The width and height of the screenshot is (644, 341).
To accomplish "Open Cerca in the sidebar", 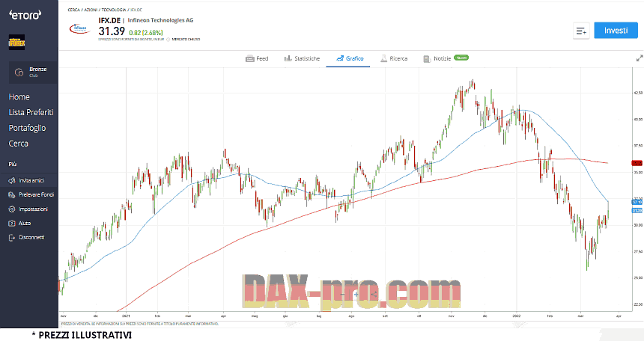I will (x=19, y=144).
